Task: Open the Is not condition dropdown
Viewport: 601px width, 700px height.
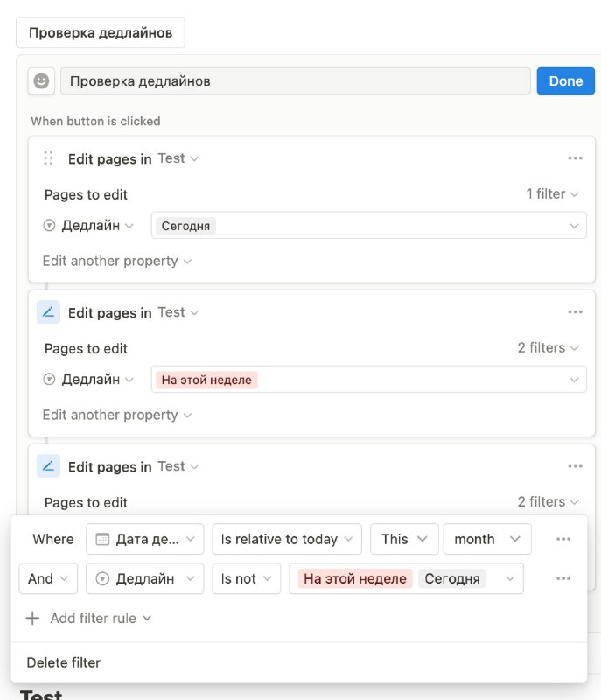Action: [x=247, y=578]
